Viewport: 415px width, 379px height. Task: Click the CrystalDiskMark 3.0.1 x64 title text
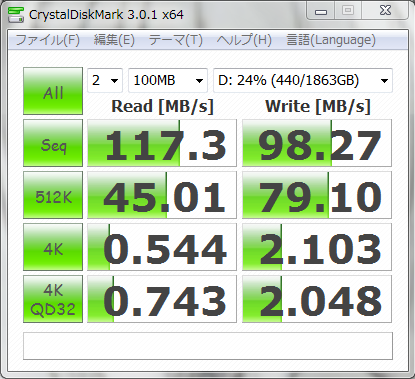tap(106, 15)
